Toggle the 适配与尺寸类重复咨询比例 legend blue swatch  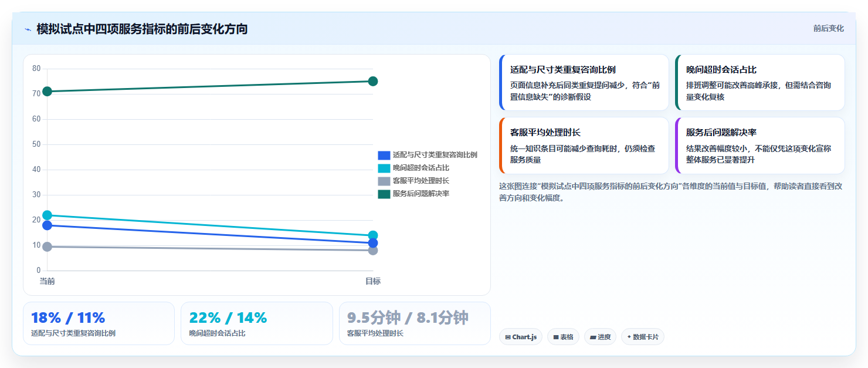(384, 155)
